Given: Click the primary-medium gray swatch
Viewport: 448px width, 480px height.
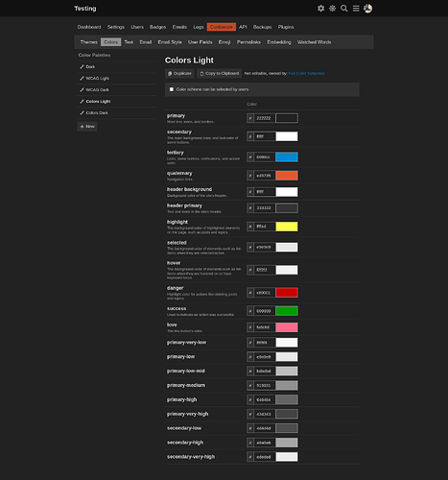Looking at the screenshot, I should [x=287, y=385].
